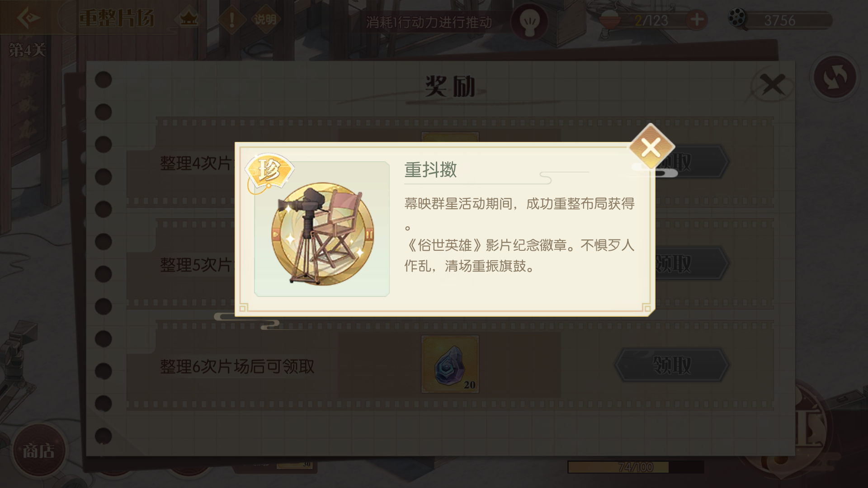868x488 pixels.
Task: Tap the lightbulb hint icon
Action: point(528,21)
